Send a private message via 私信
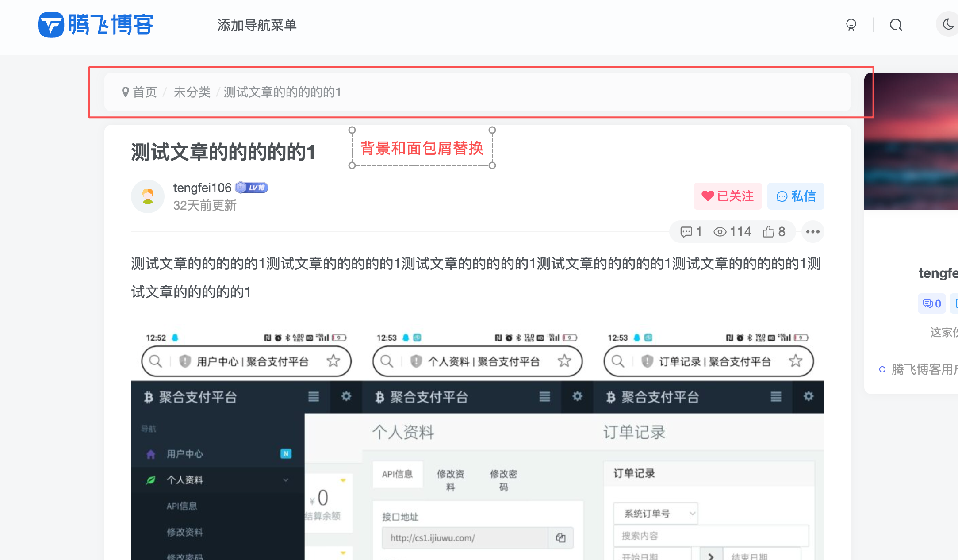 coord(795,196)
